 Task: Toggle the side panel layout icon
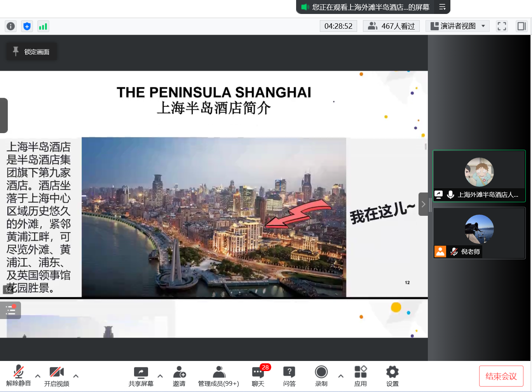click(x=521, y=26)
